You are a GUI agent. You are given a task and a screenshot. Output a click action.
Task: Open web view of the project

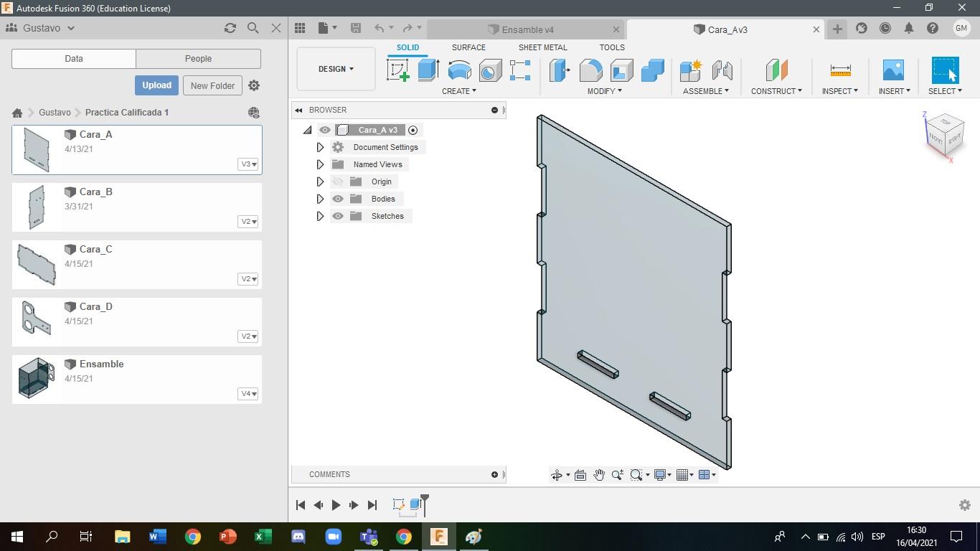(253, 113)
